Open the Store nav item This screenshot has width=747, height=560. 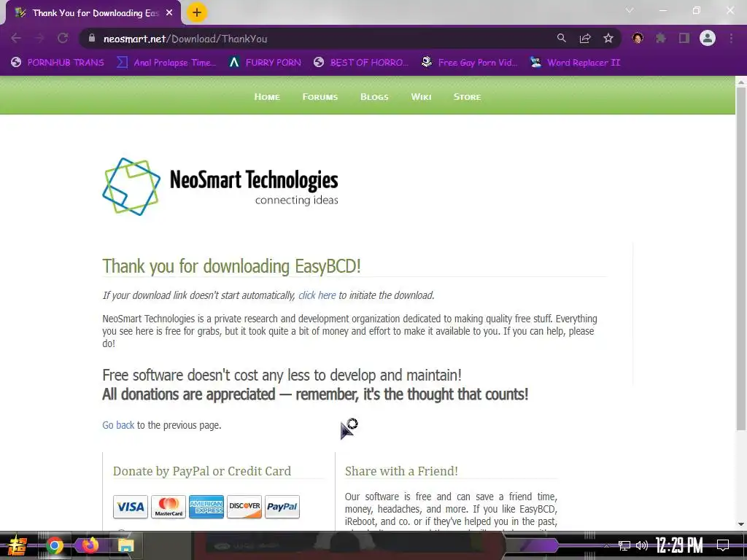click(x=468, y=97)
